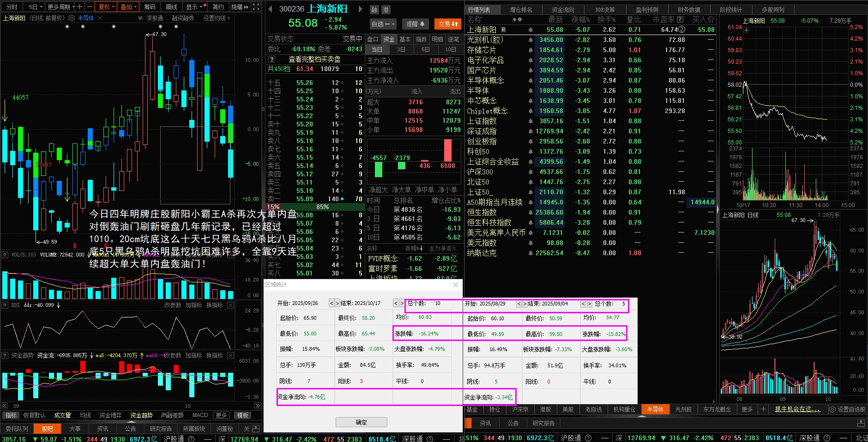
Task: Open the 复权 adjustment dropdown
Action: pyautogui.click(x=106, y=7)
